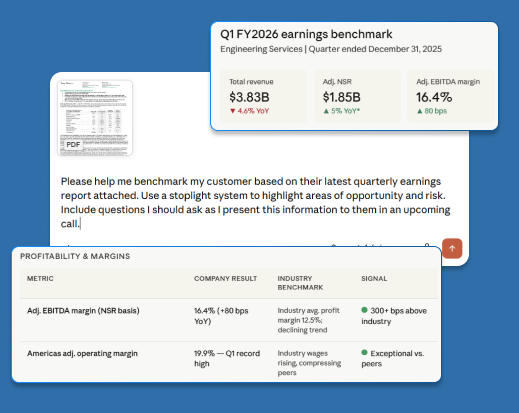Click the Q1 FY2026 earnings benchmark title
Viewport: 519px width, 413px height.
(x=306, y=34)
